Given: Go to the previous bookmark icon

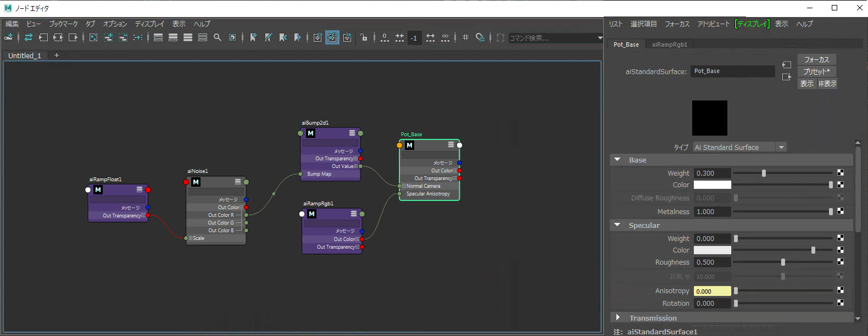Looking at the screenshot, I should click(283, 37).
